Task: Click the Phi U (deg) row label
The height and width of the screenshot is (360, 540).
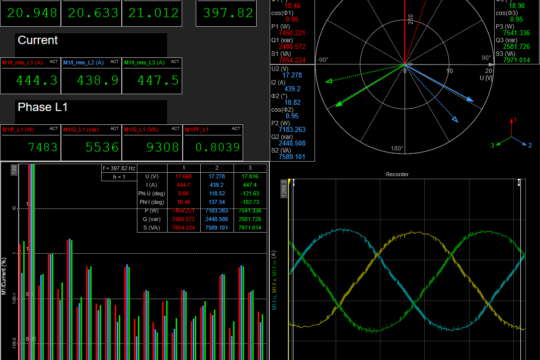Action: pyautogui.click(x=152, y=194)
